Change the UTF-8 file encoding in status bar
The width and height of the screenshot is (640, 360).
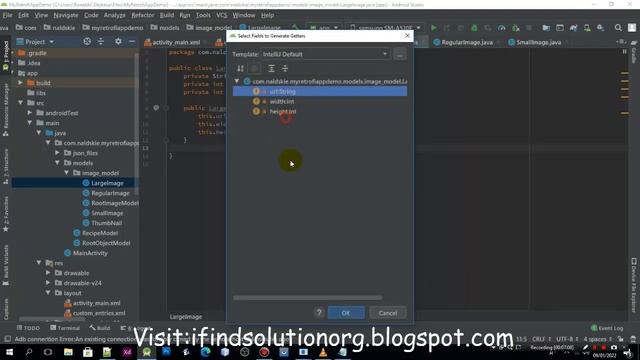567,339
